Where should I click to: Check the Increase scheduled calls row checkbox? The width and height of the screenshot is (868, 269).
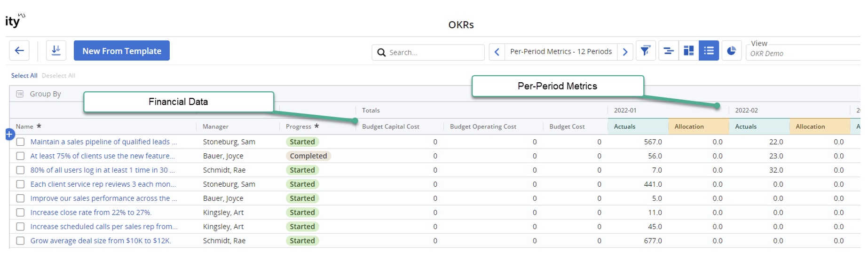point(20,226)
